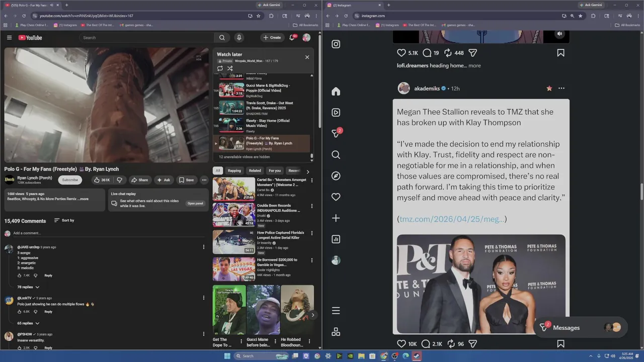
Task: Open Instagram Reels in sidebar
Action: click(336, 113)
